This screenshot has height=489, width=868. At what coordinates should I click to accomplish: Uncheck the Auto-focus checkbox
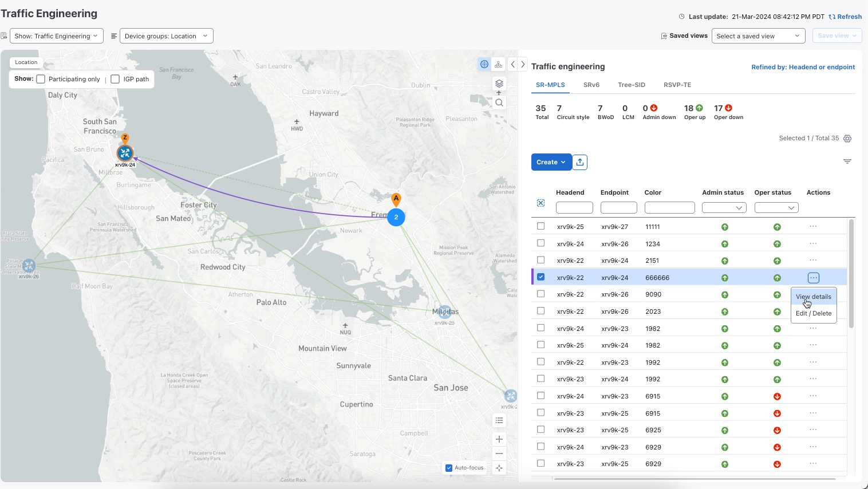coord(449,468)
